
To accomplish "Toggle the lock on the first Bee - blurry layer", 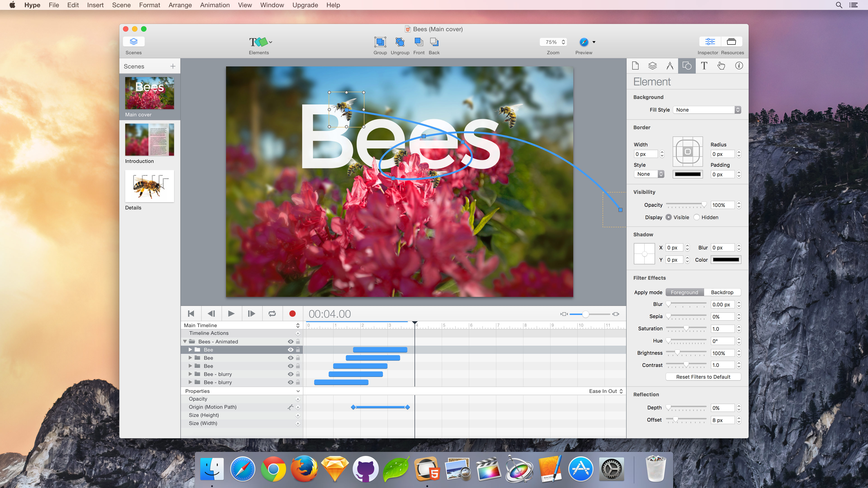I will [x=298, y=374].
